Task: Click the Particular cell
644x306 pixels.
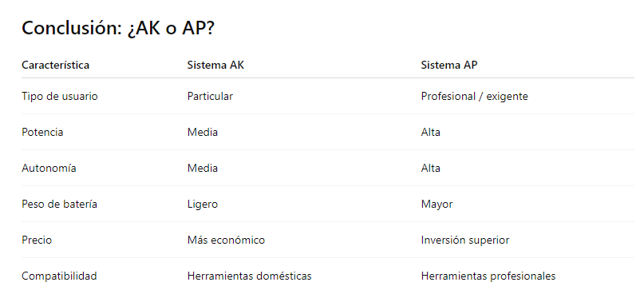Action: pyautogui.click(x=210, y=96)
